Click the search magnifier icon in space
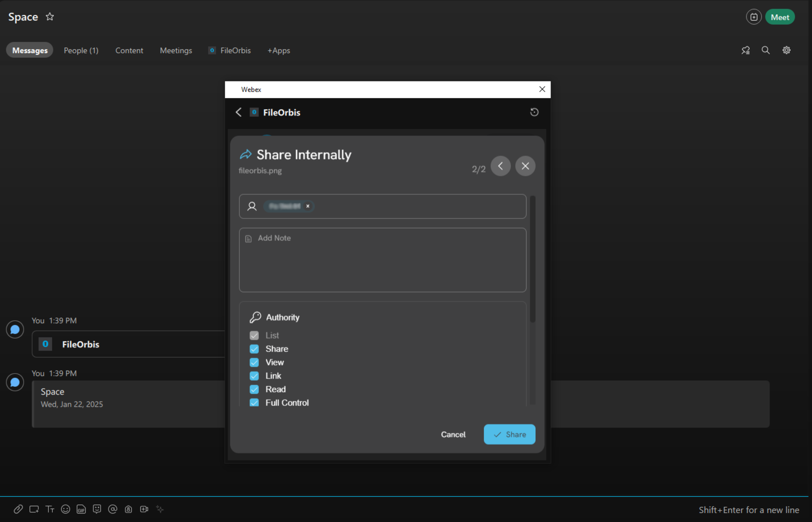Screen dimensions: 812x522 click(x=766, y=50)
